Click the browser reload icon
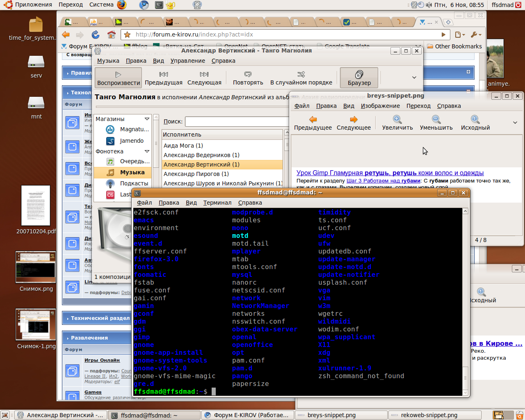 (95, 35)
